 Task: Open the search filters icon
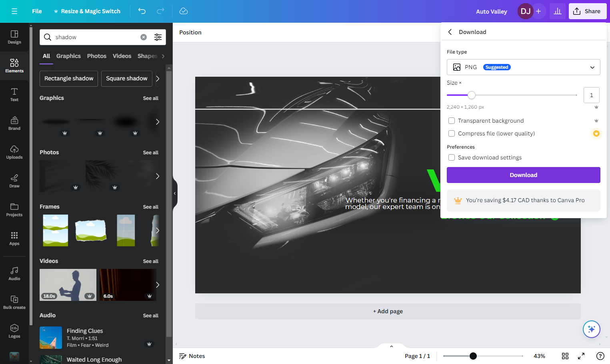[158, 37]
